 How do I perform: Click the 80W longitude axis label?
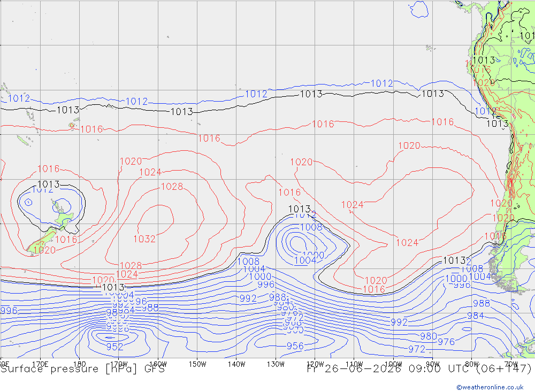(472, 364)
